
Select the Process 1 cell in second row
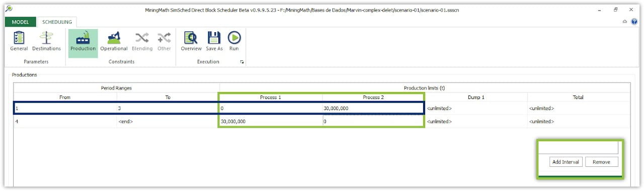click(x=271, y=121)
